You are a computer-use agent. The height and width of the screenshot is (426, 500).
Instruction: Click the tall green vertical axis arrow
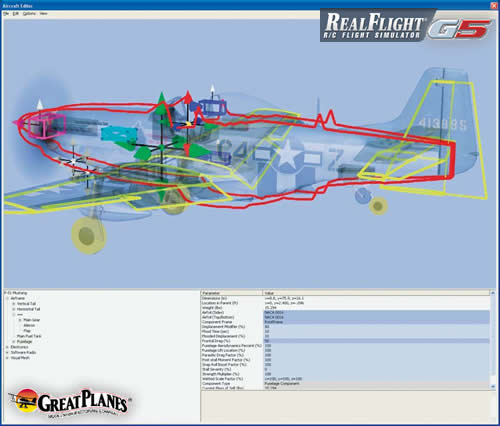(162, 100)
